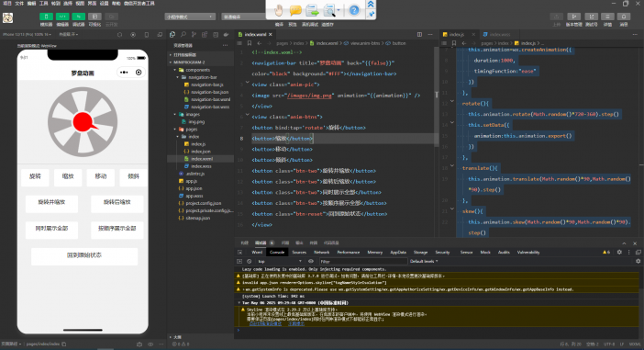
Task: Open the 设置 menu
Action: click(104, 4)
